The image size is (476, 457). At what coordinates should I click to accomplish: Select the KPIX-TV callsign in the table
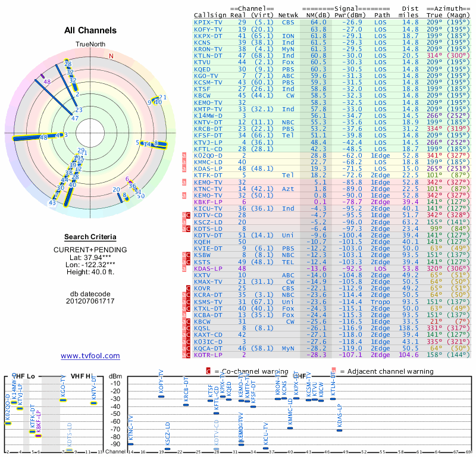pyautogui.click(x=208, y=22)
